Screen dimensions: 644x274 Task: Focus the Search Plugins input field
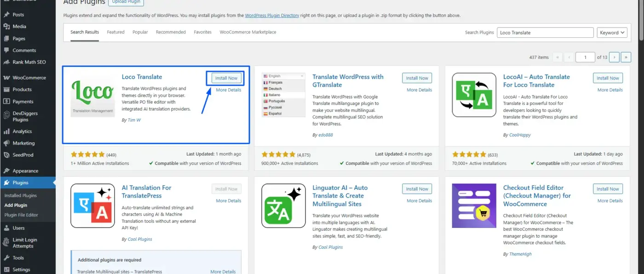tap(546, 33)
